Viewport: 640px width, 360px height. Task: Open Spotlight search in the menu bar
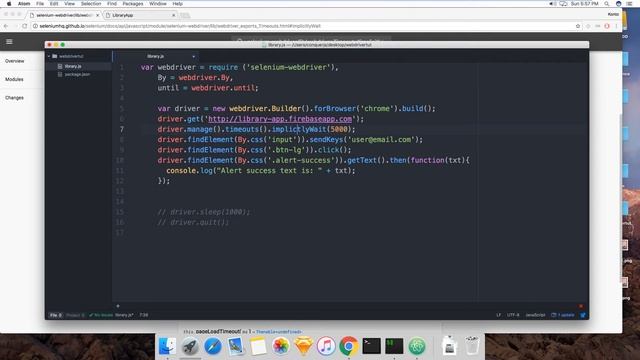point(607,4)
